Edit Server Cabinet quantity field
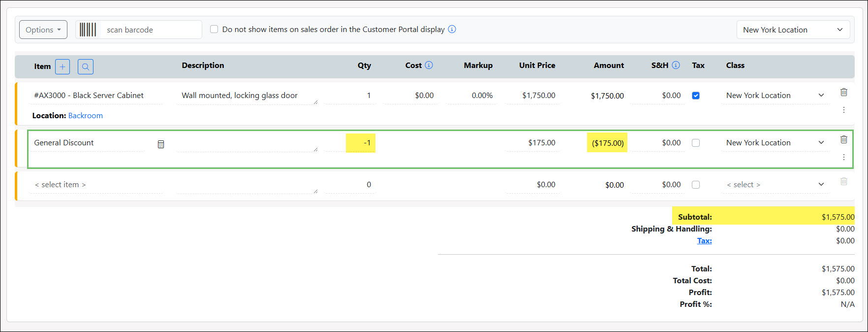 click(x=350, y=96)
